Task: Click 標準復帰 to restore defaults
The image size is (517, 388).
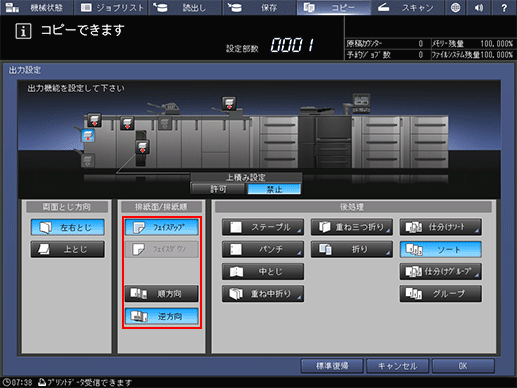Action: pos(332,366)
